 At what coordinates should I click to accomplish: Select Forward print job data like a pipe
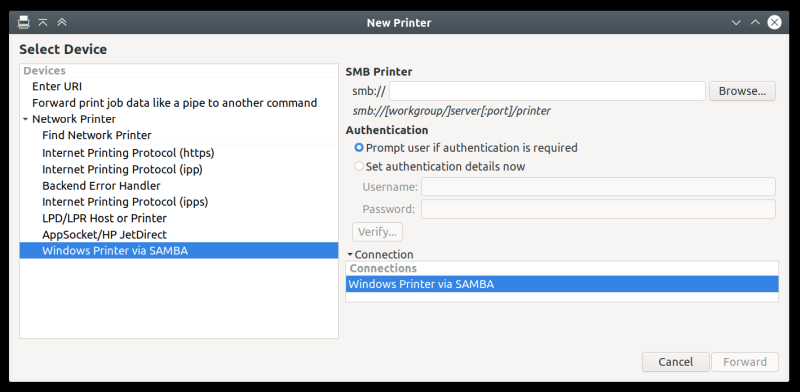179,103
